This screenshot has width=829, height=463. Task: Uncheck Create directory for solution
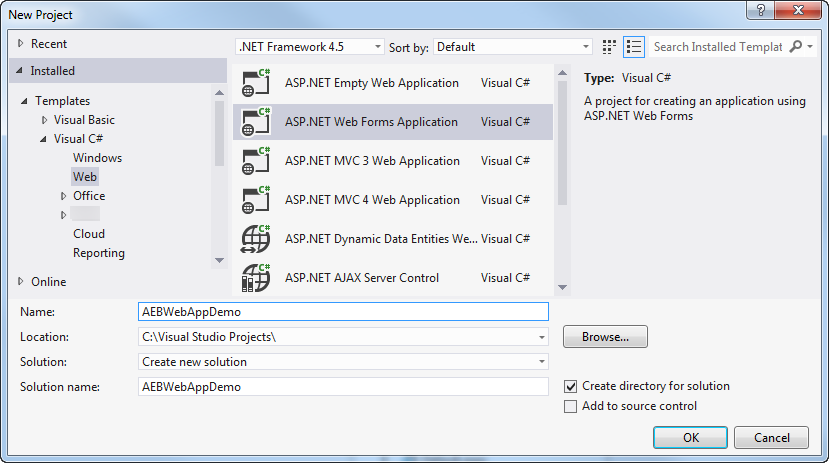tap(571, 386)
